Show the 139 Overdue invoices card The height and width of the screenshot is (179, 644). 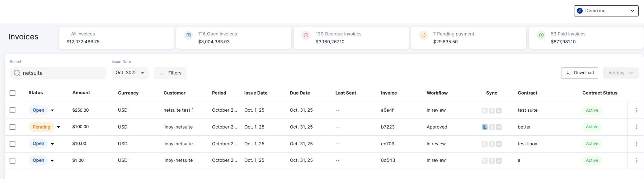point(351,38)
